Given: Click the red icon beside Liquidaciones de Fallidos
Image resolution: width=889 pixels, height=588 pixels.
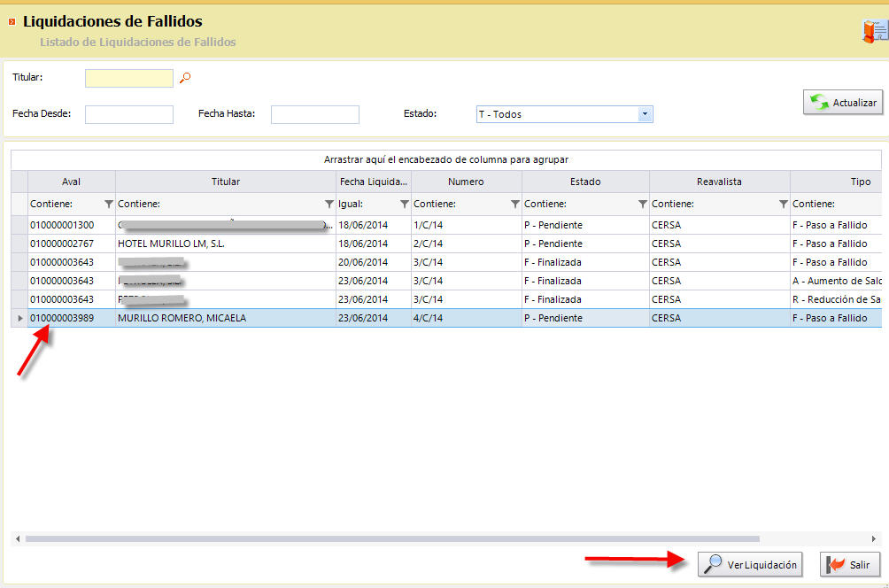Looking at the screenshot, I should coord(12,21).
